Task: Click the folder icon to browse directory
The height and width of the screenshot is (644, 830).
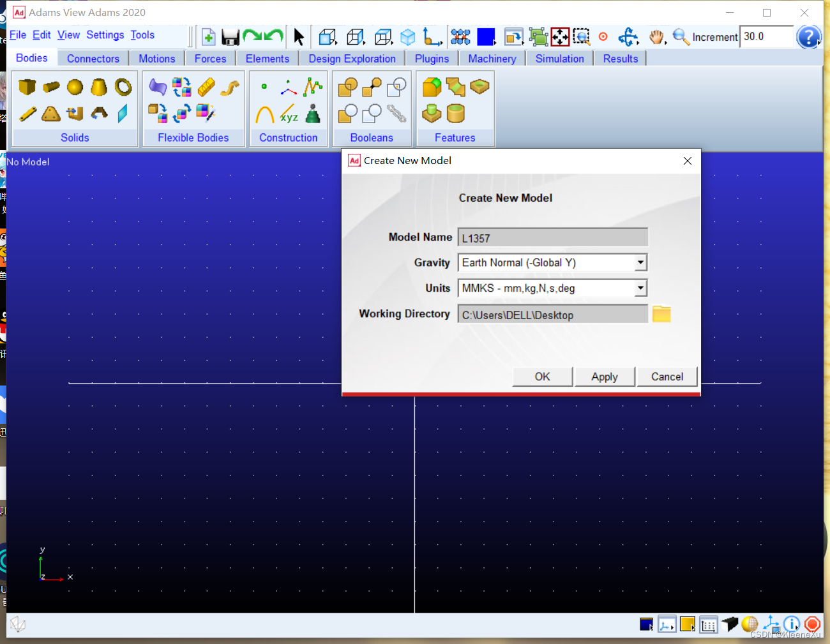Action: click(x=661, y=314)
